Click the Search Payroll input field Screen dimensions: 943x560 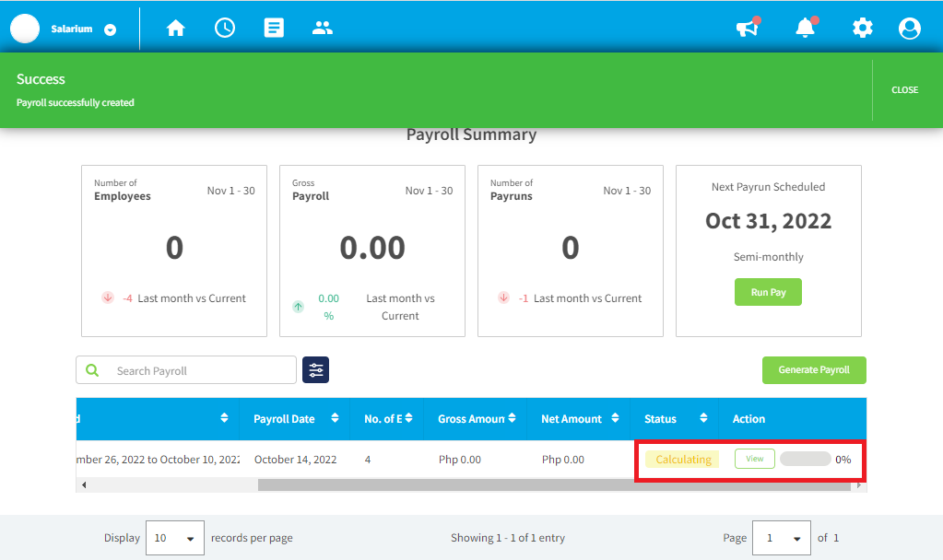pos(186,370)
